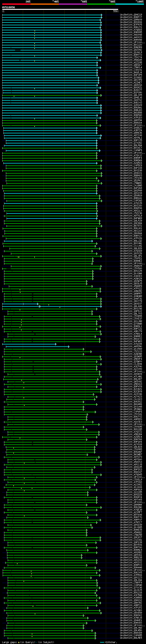Click hit label UniRef100_Q6EQ17
Viewport: 146px width, 644px height.
pyautogui.click(x=131, y=65)
